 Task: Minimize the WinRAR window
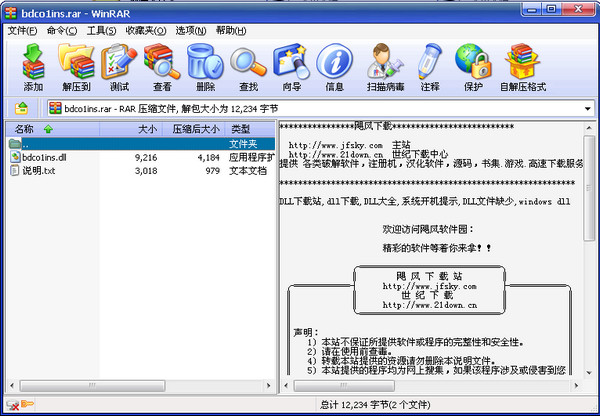coord(532,9)
